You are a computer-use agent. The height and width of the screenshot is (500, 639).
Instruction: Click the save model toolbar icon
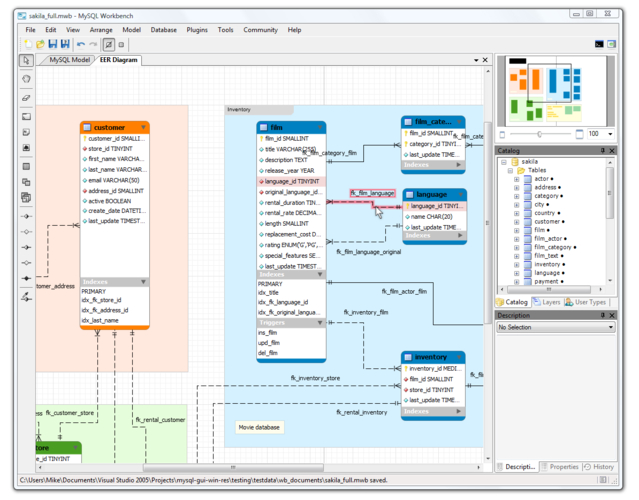pyautogui.click(x=52, y=45)
